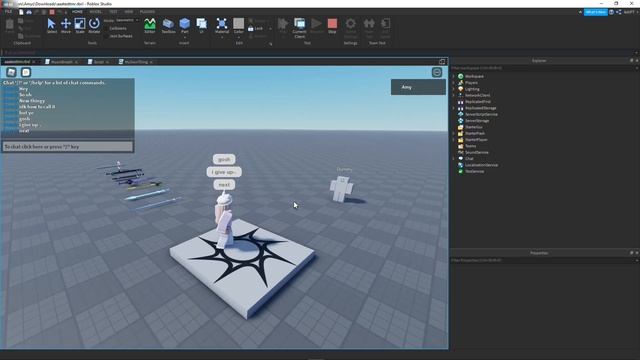Open the part Color picker
Viewport: 640px width, 360px height.
coord(238,25)
